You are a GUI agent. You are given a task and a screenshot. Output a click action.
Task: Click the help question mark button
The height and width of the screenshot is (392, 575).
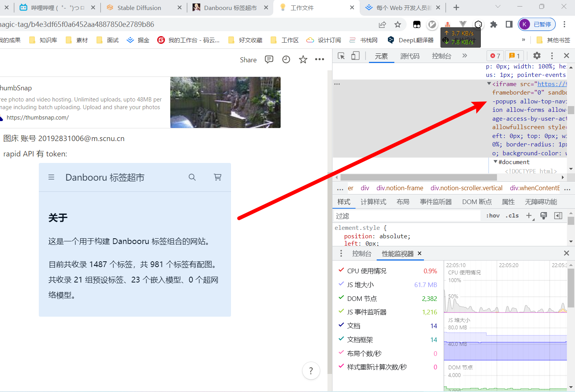(311, 371)
